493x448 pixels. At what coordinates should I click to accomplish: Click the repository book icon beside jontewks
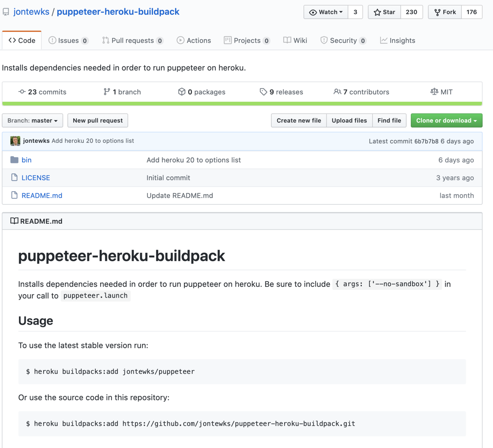tap(6, 12)
